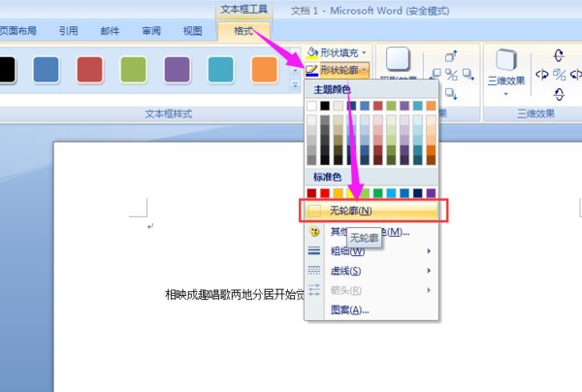
Task: Click the 粗细 line weight icon
Action: click(314, 251)
